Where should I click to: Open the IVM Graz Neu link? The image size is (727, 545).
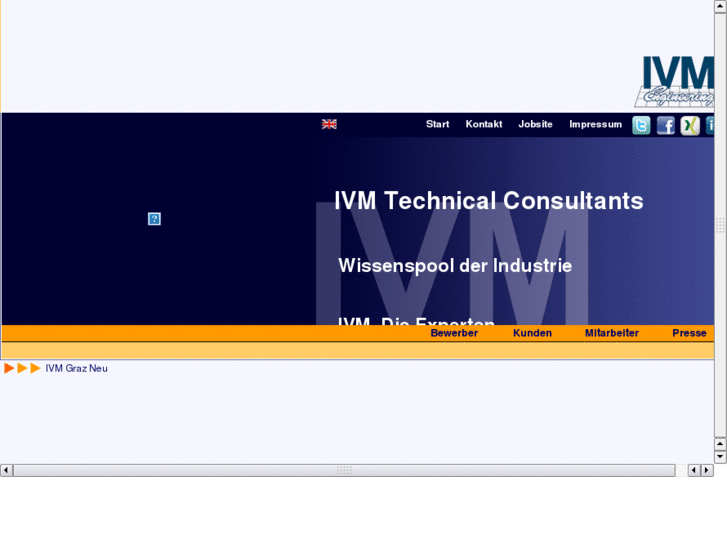pos(77,368)
